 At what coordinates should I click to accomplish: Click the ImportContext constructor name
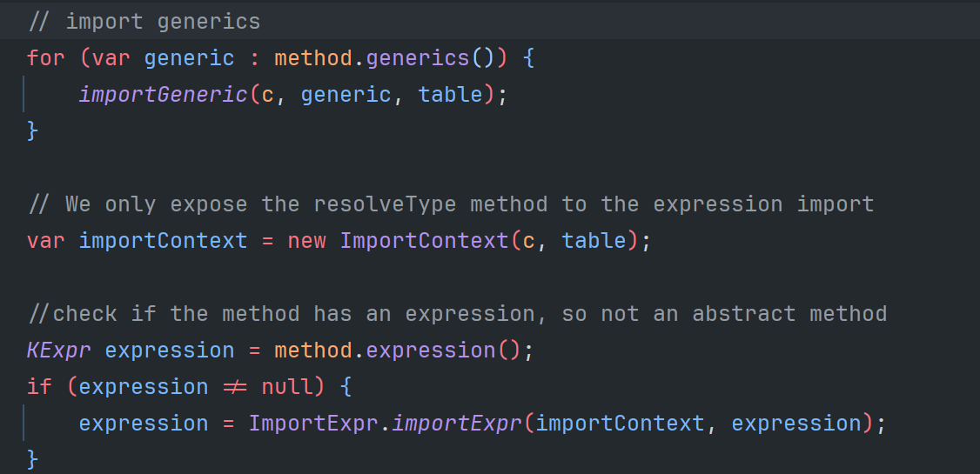pos(424,241)
